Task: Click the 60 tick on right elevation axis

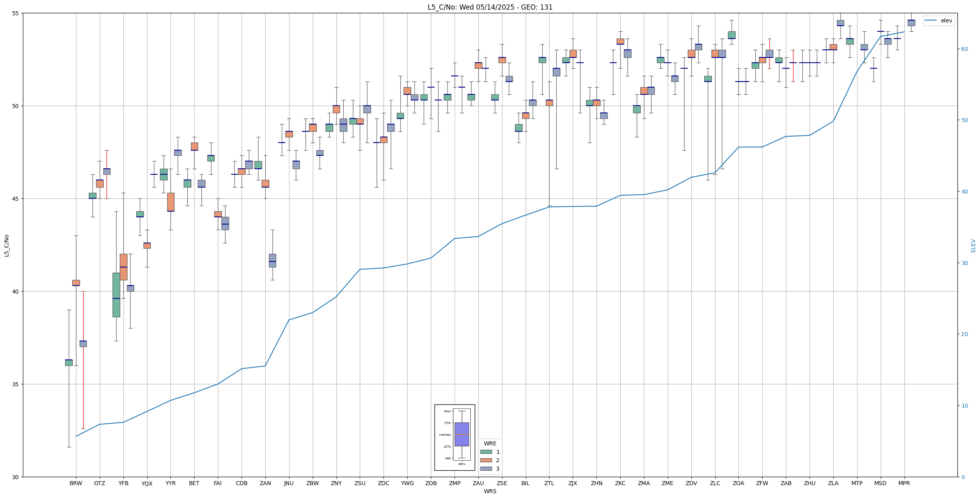Action: click(964, 49)
